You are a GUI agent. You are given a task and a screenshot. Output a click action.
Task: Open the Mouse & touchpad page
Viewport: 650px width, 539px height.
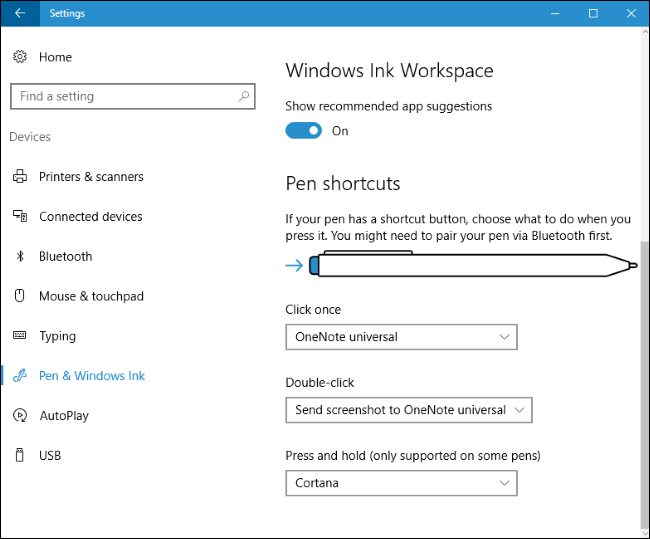pyautogui.click(x=91, y=296)
